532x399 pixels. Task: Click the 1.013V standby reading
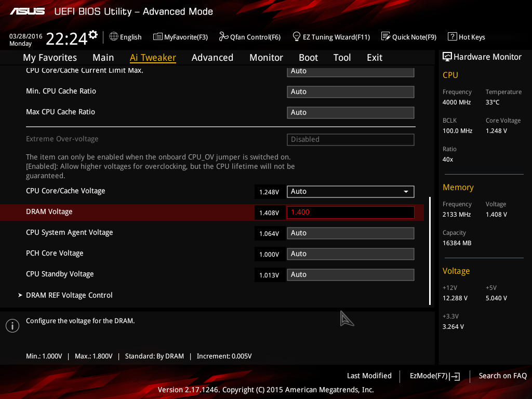(270, 275)
